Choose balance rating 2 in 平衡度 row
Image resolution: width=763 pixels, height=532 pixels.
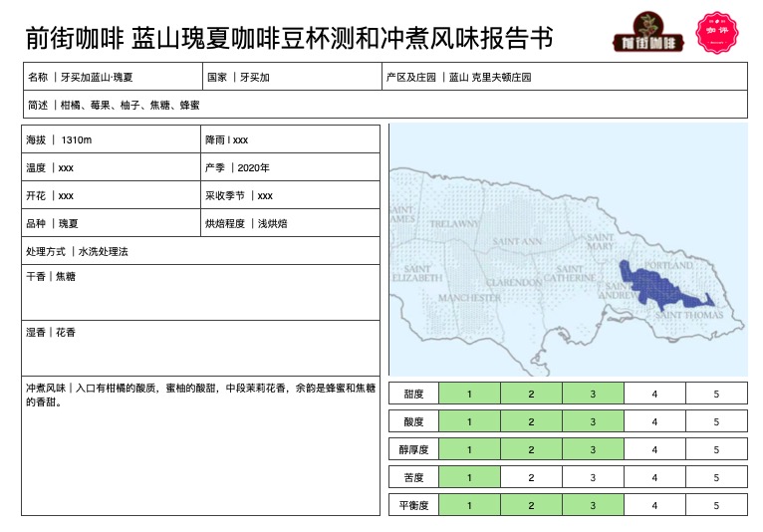click(531, 505)
